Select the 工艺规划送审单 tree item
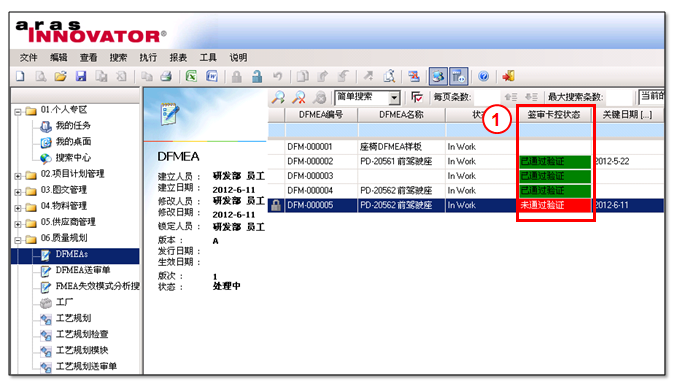 click(86, 366)
